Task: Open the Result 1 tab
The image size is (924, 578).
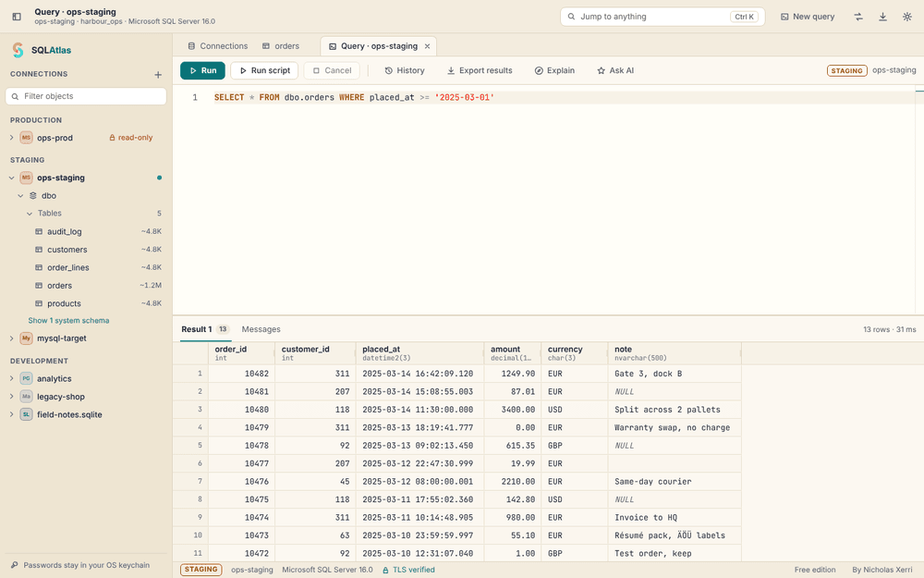Action: click(x=205, y=329)
